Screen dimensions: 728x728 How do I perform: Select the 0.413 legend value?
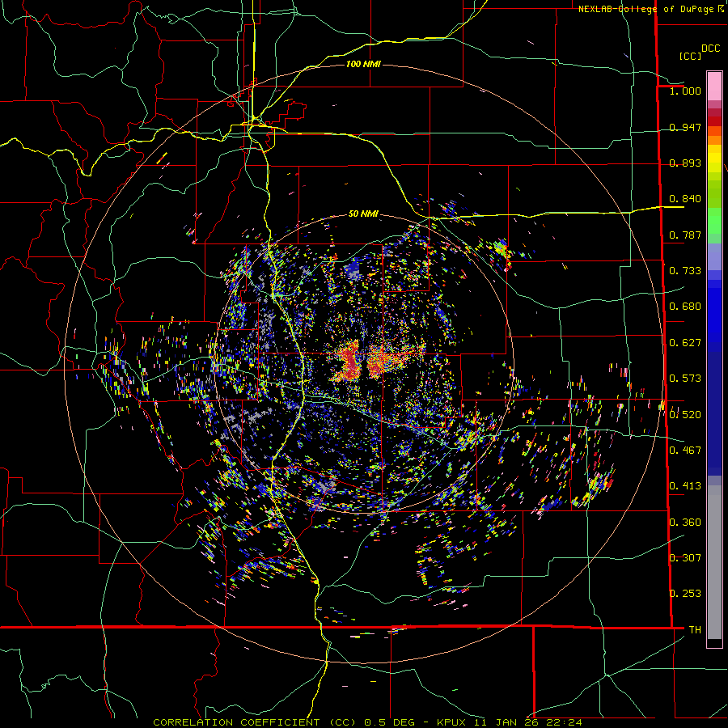685,486
